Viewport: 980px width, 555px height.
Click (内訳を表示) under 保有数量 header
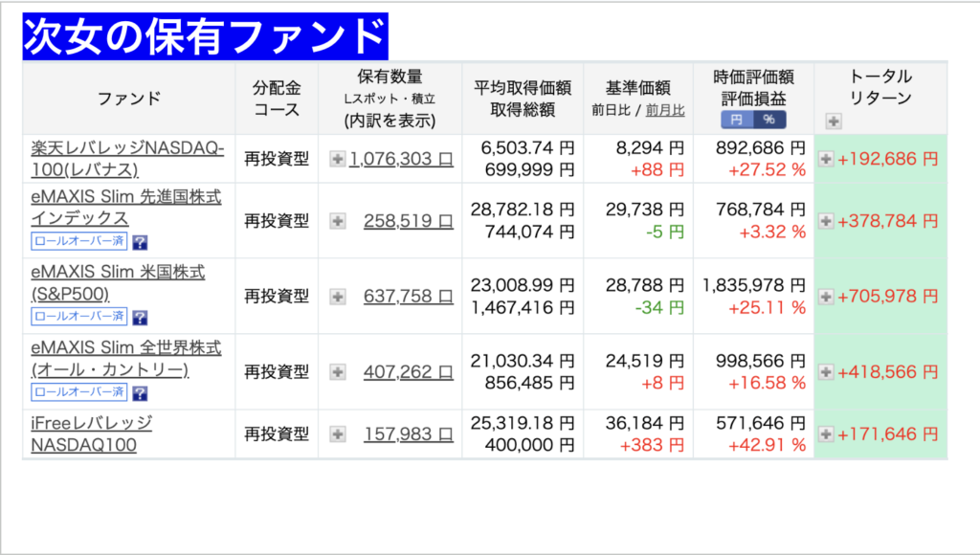coord(390,121)
